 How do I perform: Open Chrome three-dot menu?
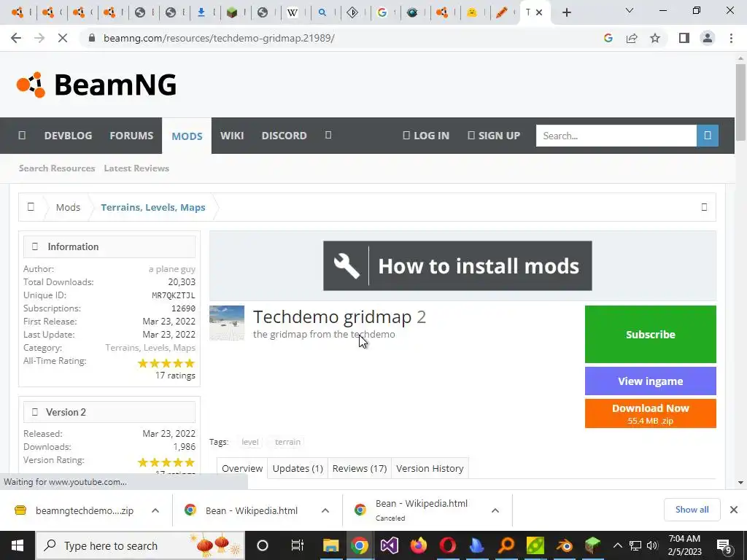pyautogui.click(x=731, y=38)
